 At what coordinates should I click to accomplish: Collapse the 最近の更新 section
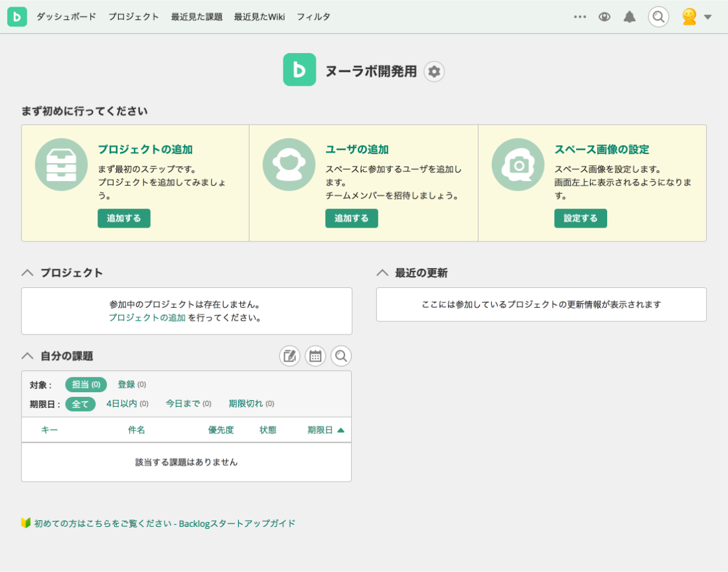(382, 271)
